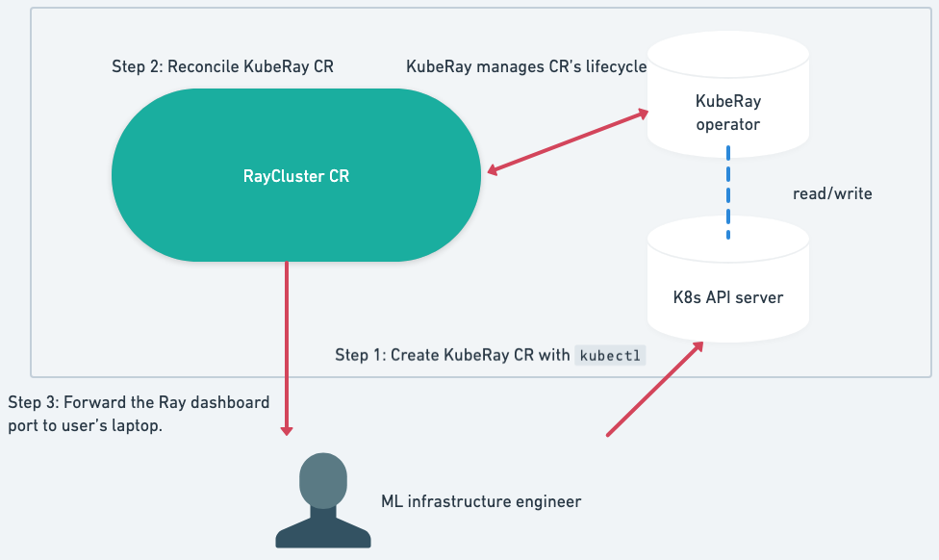Click the RayCluster CR green node
The width and height of the screenshot is (939, 560).
coord(295,175)
